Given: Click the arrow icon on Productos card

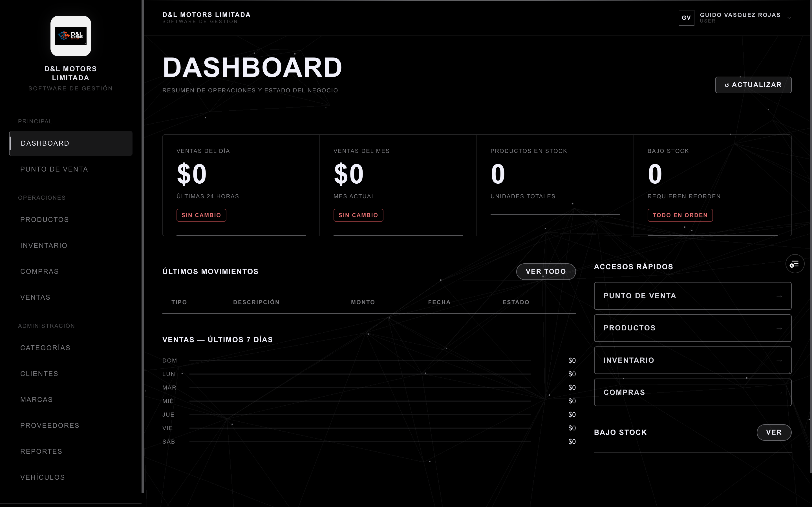Looking at the screenshot, I should [x=779, y=328].
